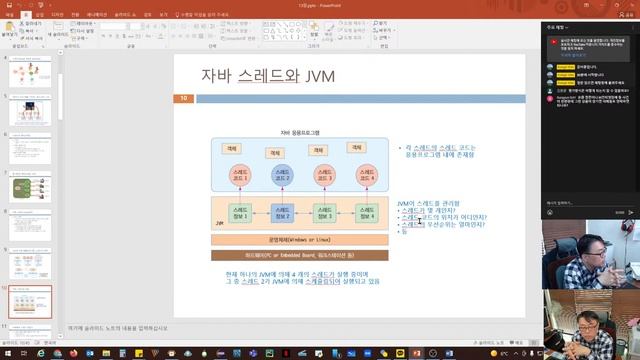Select slide thumbnail number 5

tap(30, 110)
